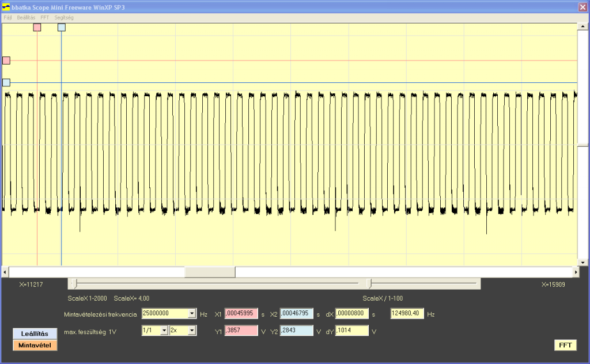Expand the 1/1 voltage divider dropdown

(164, 331)
